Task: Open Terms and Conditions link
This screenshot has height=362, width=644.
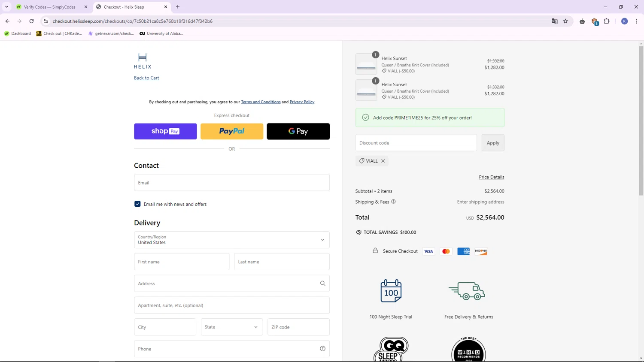Action: pyautogui.click(x=261, y=102)
